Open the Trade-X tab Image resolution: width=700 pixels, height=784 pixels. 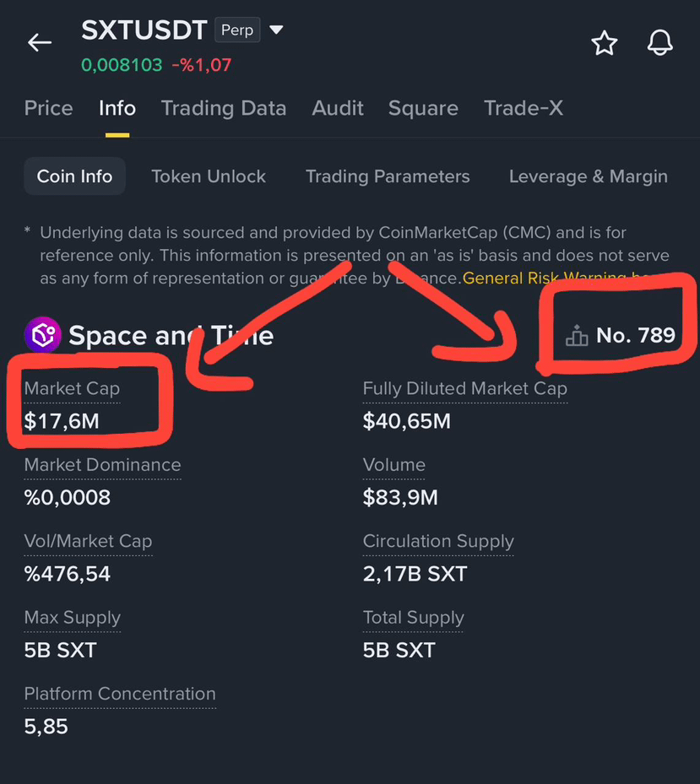[524, 109]
